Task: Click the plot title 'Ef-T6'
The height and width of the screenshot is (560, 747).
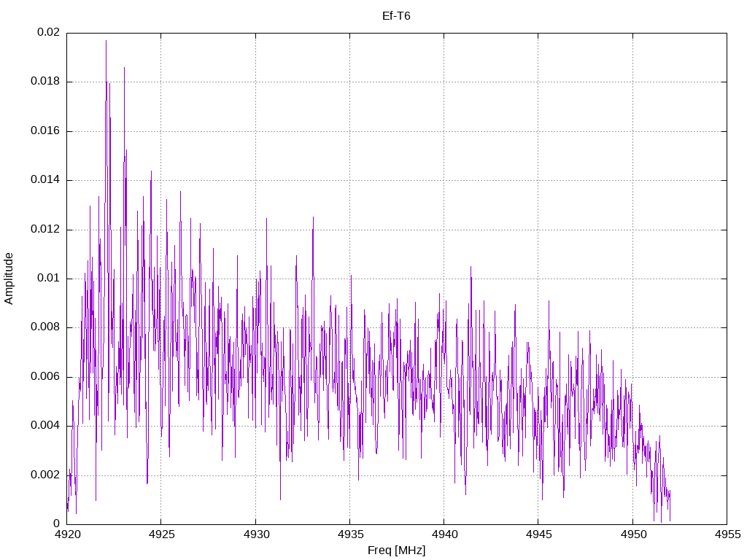Action: click(x=396, y=16)
